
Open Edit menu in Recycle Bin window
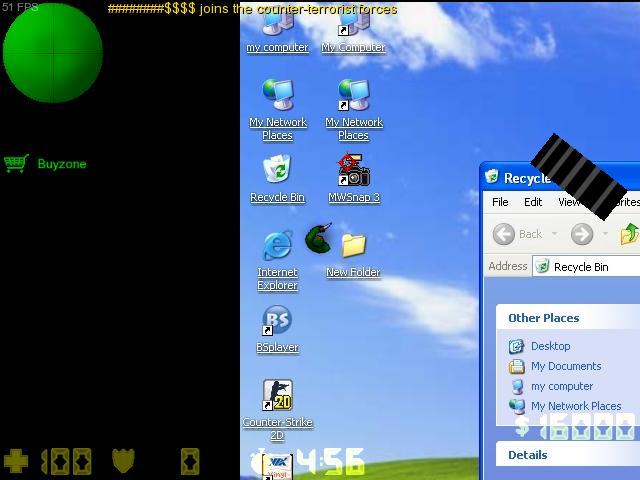pyautogui.click(x=533, y=202)
